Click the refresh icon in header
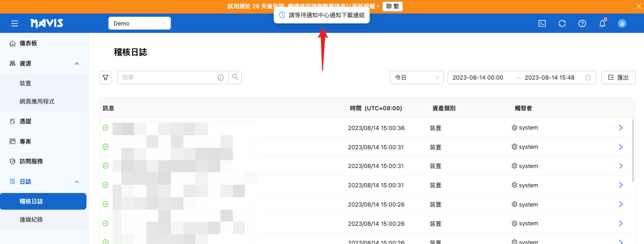Viewport: 644px width, 244px height. 562,23
